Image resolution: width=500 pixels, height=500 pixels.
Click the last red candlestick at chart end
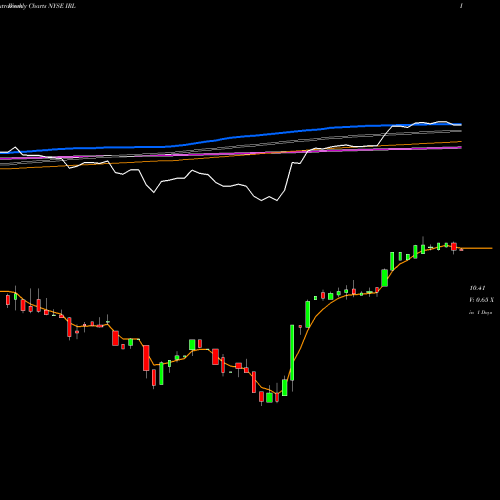point(461,249)
